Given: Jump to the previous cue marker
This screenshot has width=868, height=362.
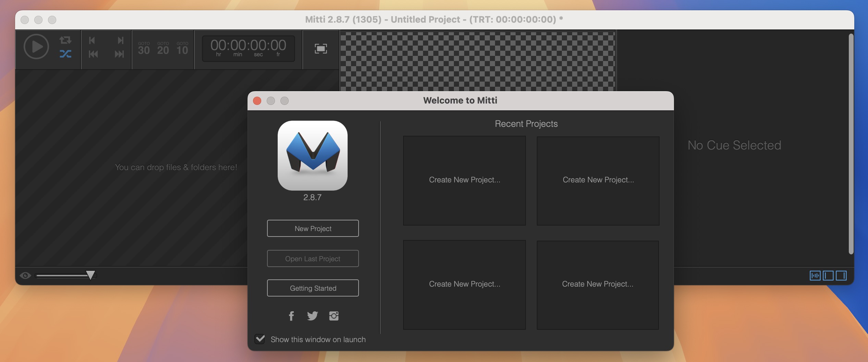Looking at the screenshot, I should coord(92,41).
